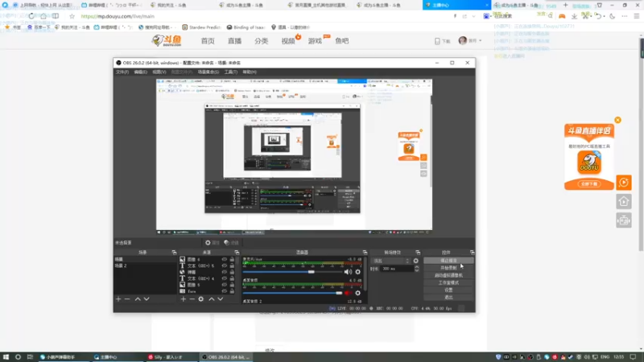Viewport: 644px width, 362px height.
Task: Open 首页 tab on Douyu navigation
Action: [208, 41]
